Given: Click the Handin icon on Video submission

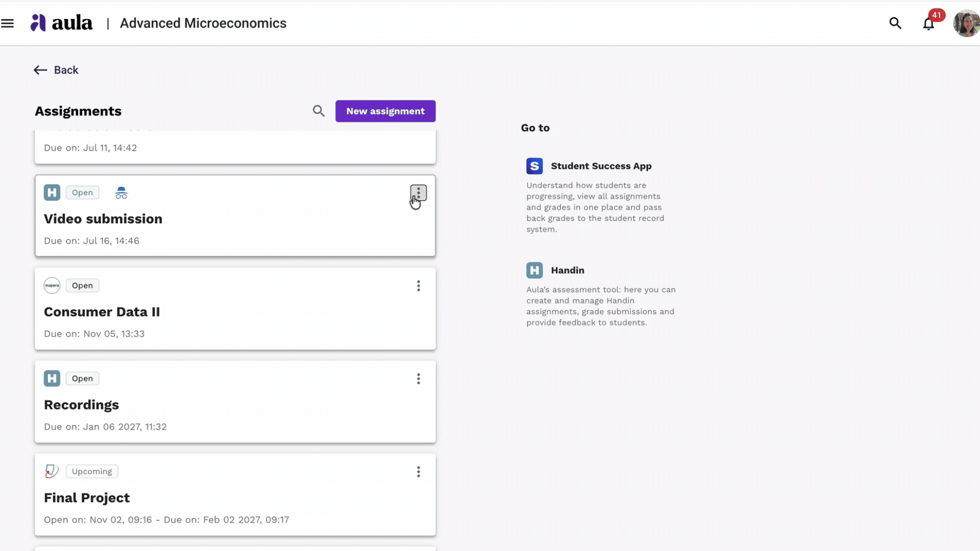Looking at the screenshot, I should coord(52,192).
